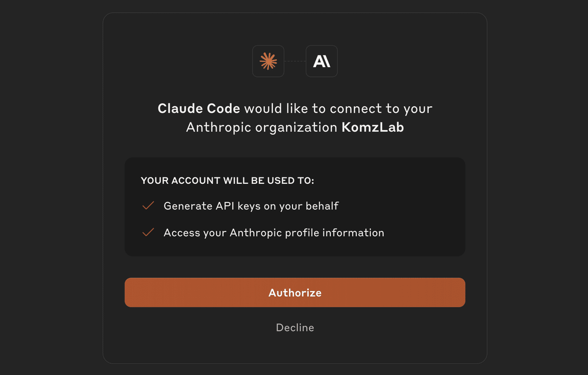This screenshot has width=588, height=375.
Task: Click the white Anthropic logo icon
Action: [321, 61]
